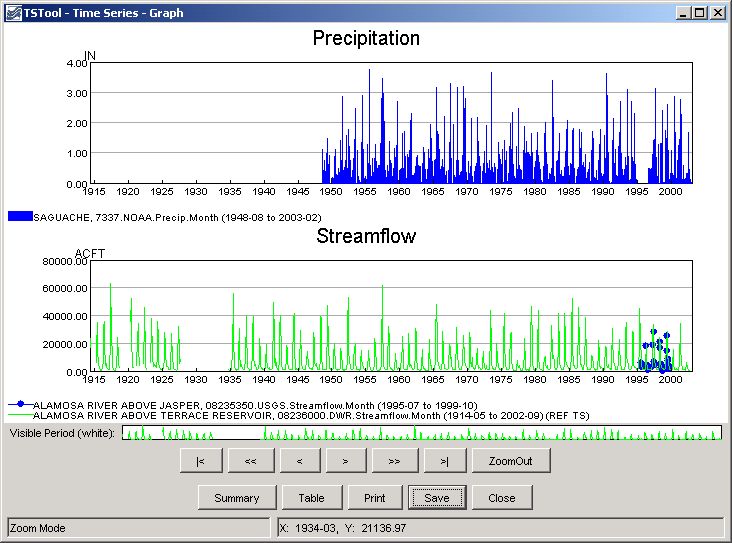The width and height of the screenshot is (732, 543).
Task: Click the Precipitation graph title
Action: pos(366,39)
